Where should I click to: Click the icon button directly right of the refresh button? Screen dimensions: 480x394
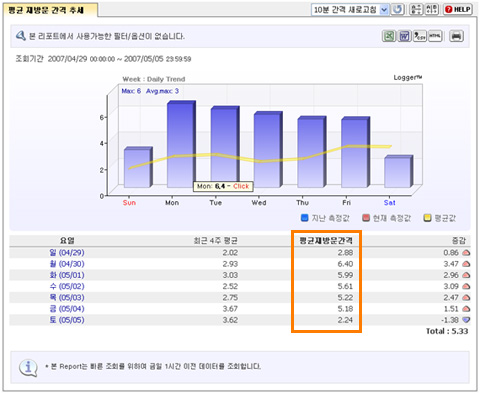(x=416, y=9)
